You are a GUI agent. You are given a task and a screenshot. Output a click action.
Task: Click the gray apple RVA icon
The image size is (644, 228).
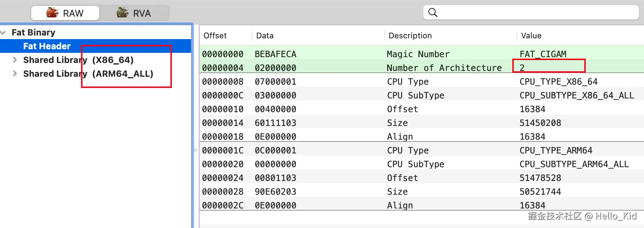pos(123,13)
